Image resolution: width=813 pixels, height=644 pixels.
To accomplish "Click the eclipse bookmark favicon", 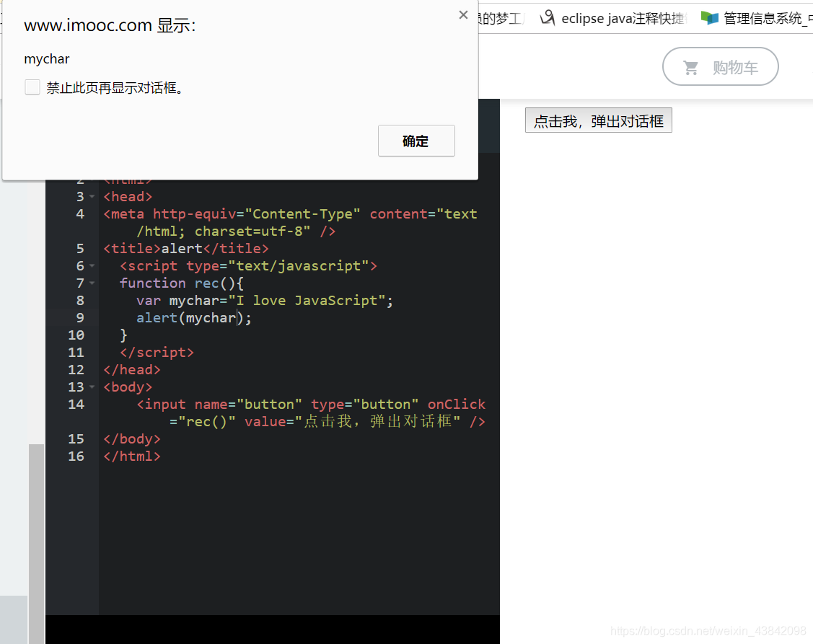I will [548, 18].
